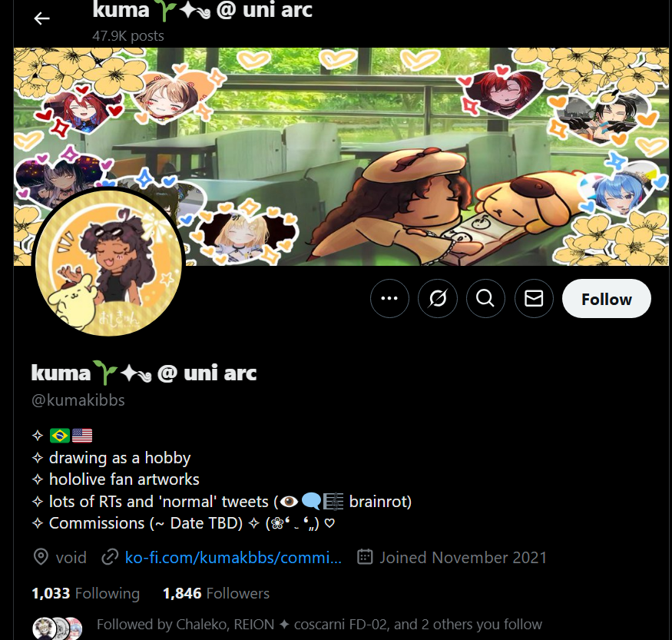The image size is (672, 640).
Task: Open kuma's circular profile picture
Action: click(x=108, y=262)
